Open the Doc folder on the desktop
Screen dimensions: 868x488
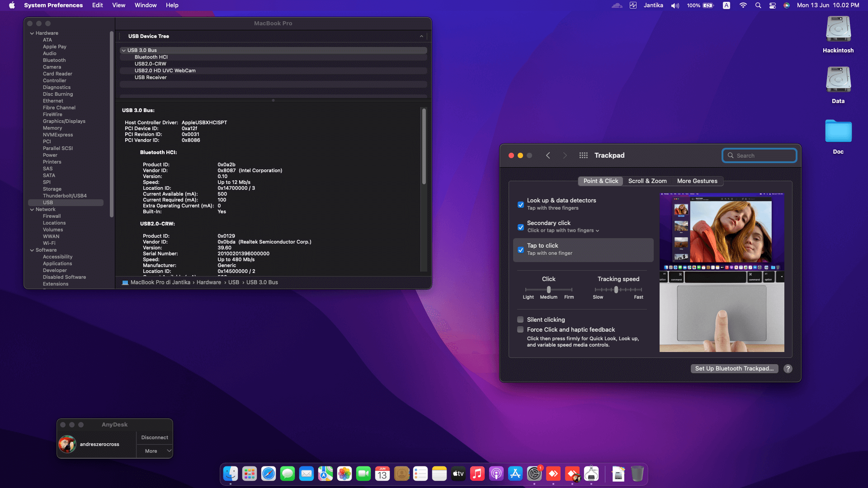click(x=838, y=132)
